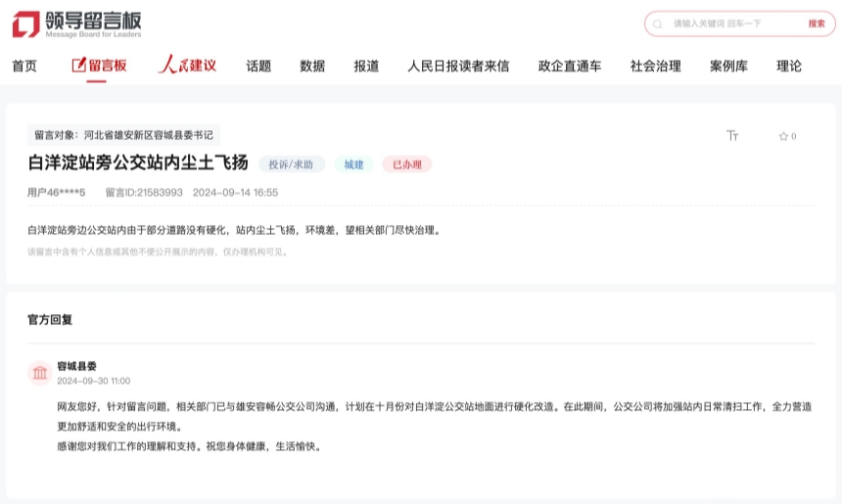Click the message body about 道路没有硬化
Image resolution: width=842 pixels, height=504 pixels.
point(235,230)
